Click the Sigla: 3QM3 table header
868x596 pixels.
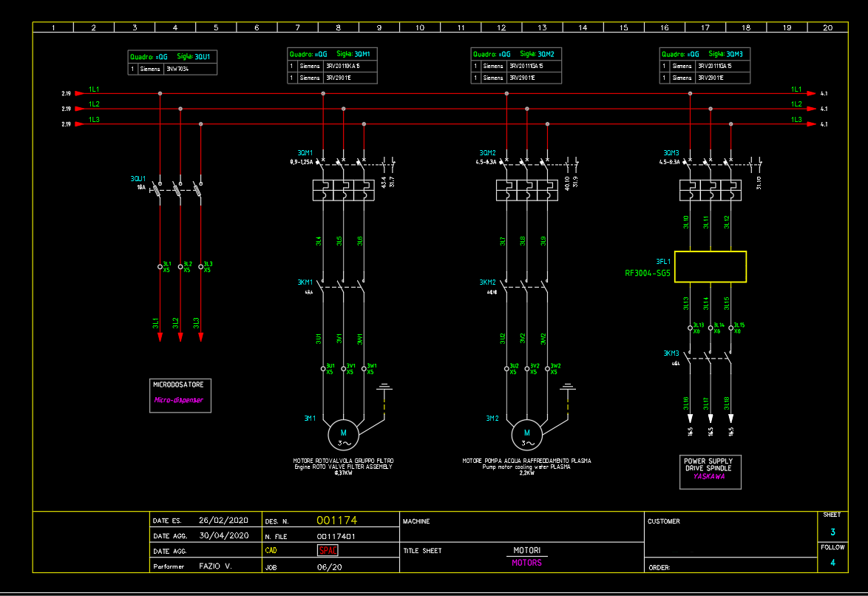[726, 54]
